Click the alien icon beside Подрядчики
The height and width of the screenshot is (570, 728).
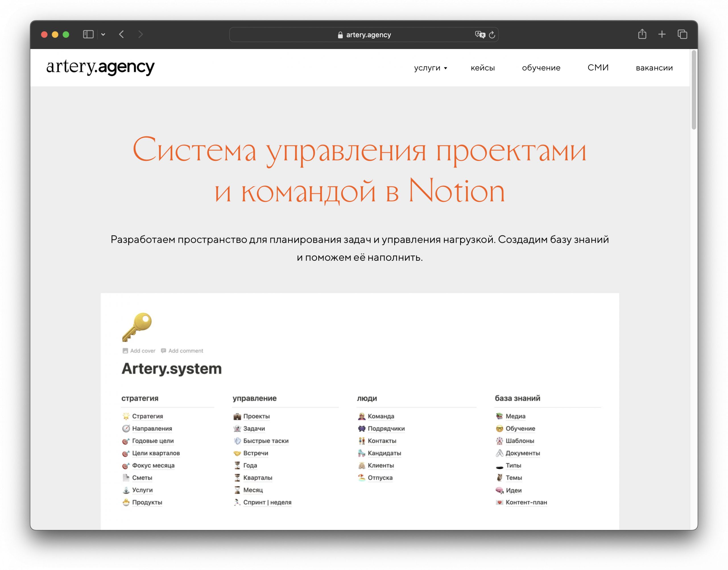(x=361, y=428)
